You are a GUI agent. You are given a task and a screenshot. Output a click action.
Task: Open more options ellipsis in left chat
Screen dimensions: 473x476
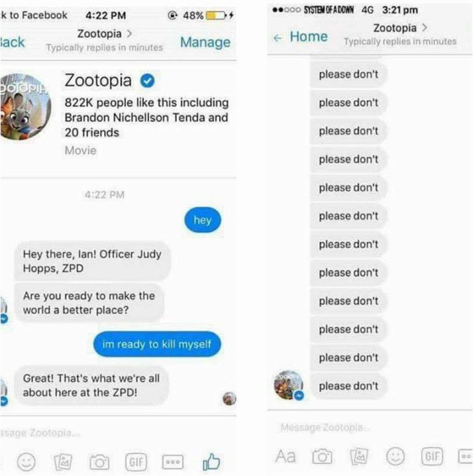click(x=173, y=461)
